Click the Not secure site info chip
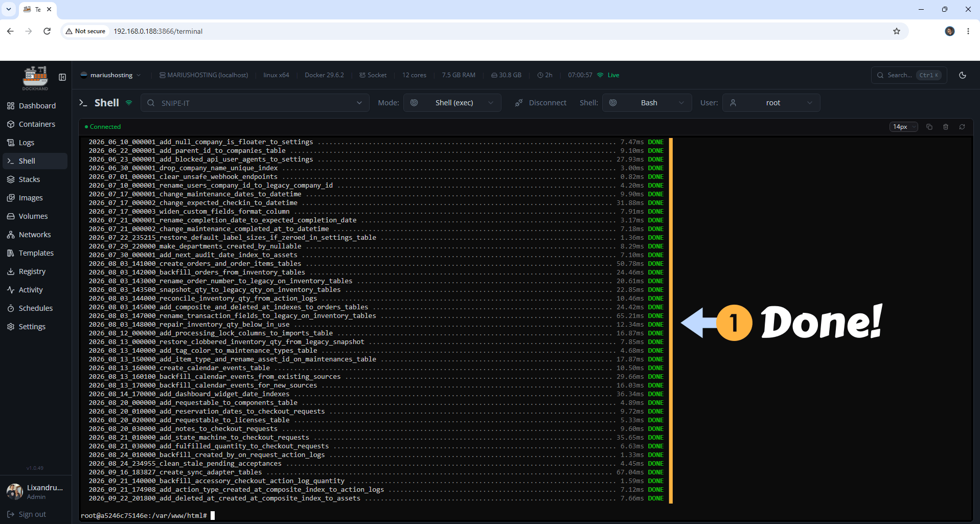980x524 pixels. tap(85, 31)
